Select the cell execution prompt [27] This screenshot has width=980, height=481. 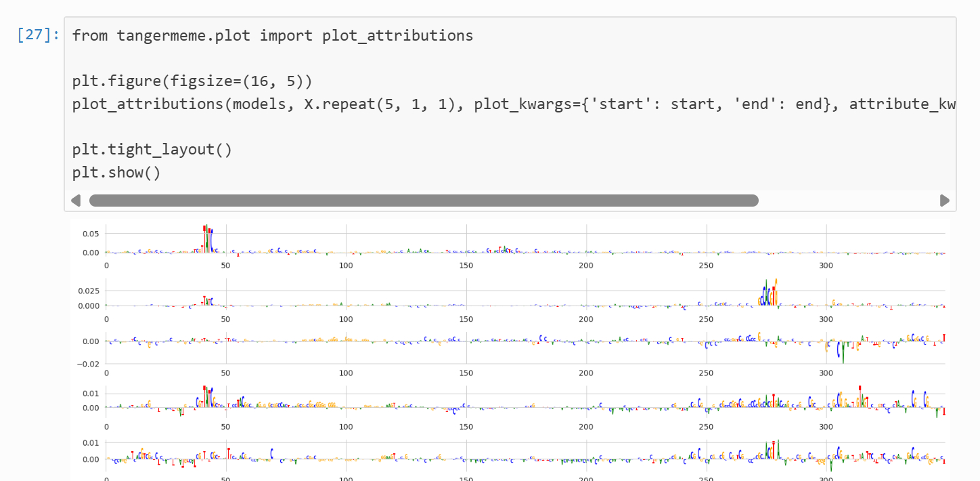click(x=38, y=35)
